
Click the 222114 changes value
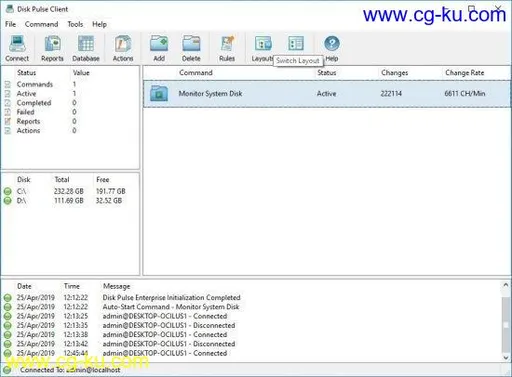coord(391,94)
